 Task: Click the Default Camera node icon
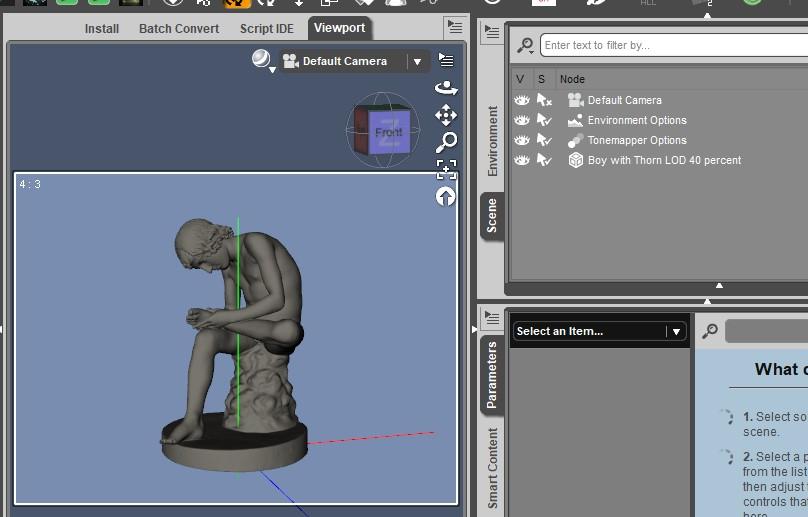pyautogui.click(x=576, y=100)
